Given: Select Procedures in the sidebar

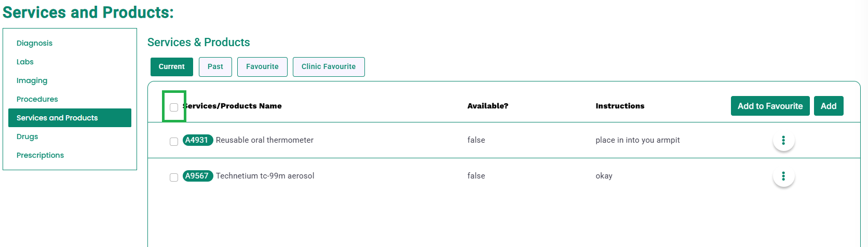Looking at the screenshot, I should (x=37, y=99).
